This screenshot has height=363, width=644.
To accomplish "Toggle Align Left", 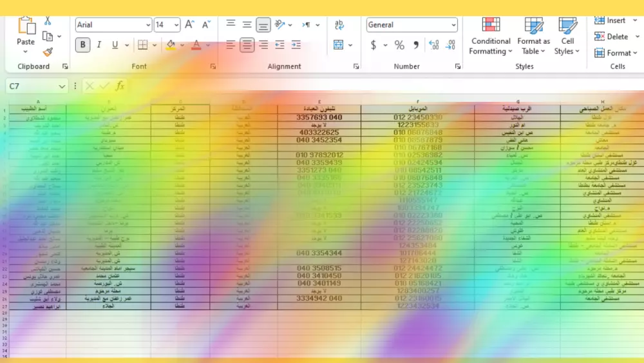I will (231, 44).
